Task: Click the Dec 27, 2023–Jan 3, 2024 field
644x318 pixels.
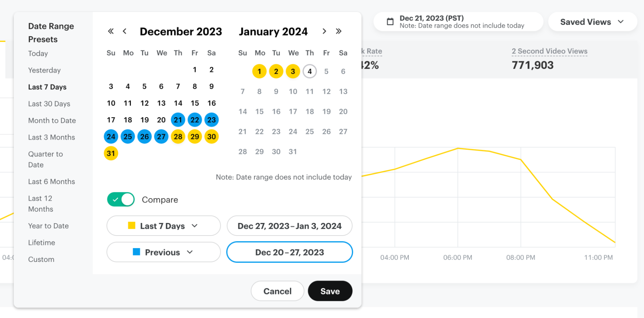Action: pos(289,226)
